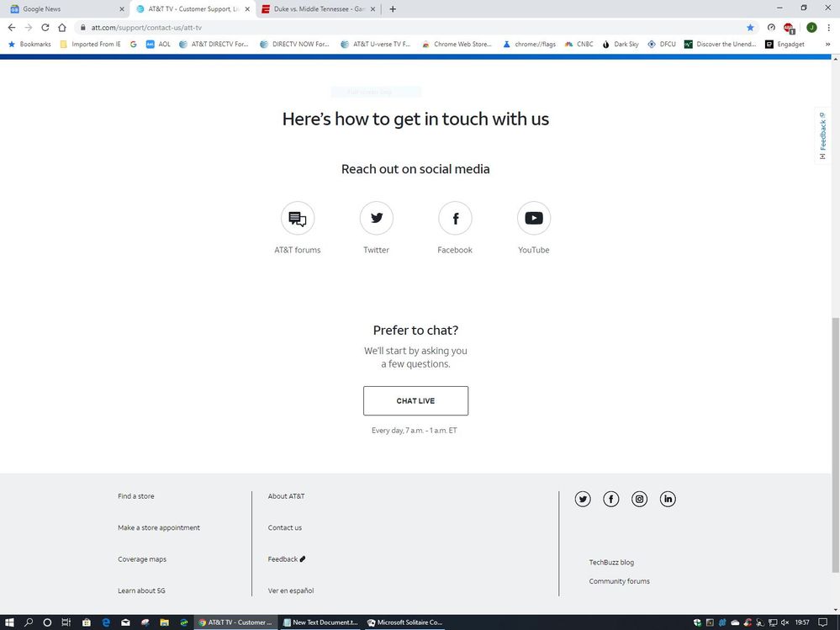The width and height of the screenshot is (840, 630).
Task: Open the Dark Sky bookmark
Action: pos(621,45)
